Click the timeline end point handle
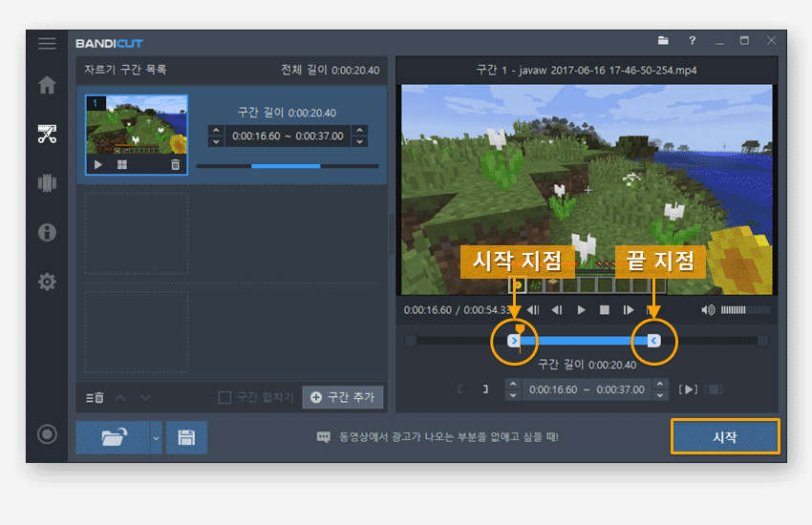The image size is (812, 525). pyautogui.click(x=654, y=341)
